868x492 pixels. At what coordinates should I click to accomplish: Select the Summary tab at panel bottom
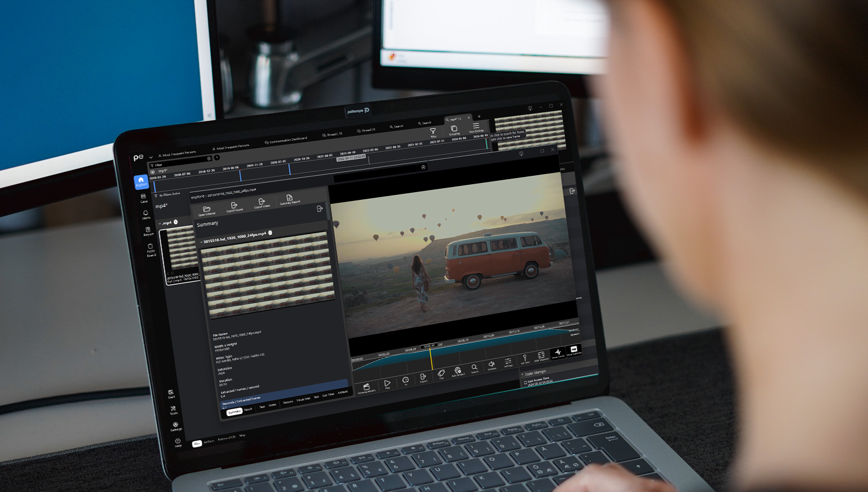click(234, 412)
